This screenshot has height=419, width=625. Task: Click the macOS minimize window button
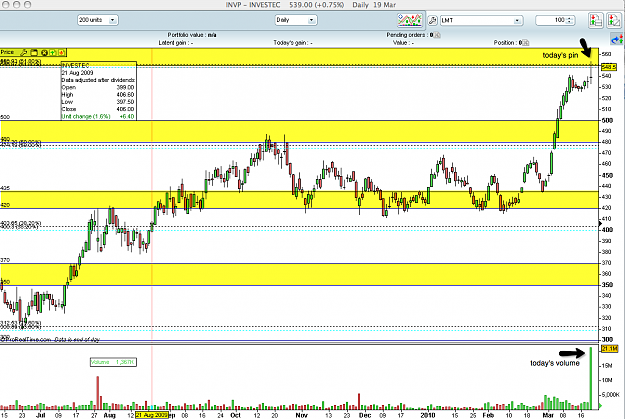tap(17, 5)
